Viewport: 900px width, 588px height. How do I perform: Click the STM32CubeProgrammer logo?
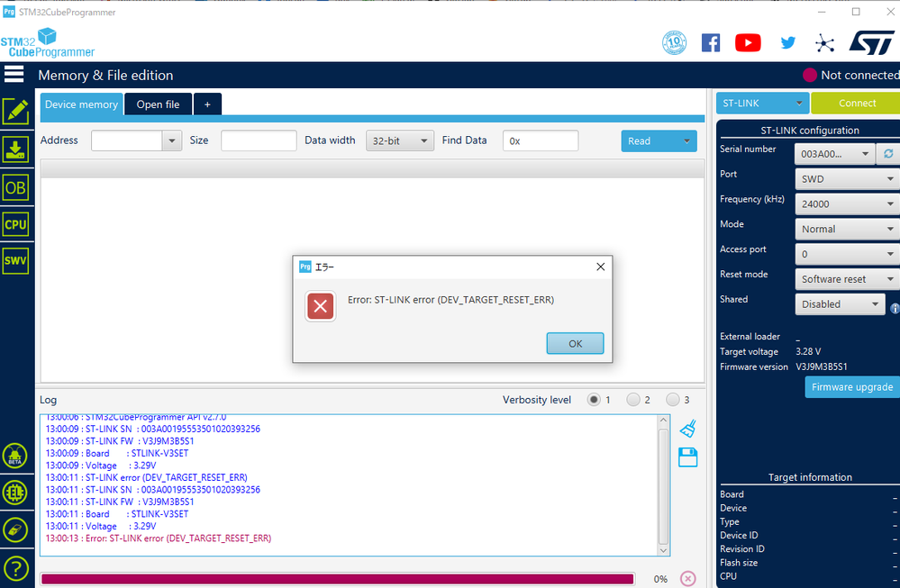[x=47, y=43]
